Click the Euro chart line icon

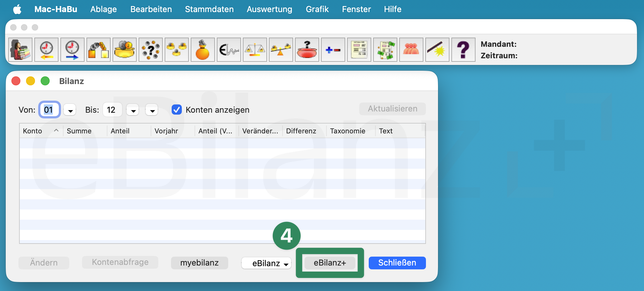(x=229, y=50)
